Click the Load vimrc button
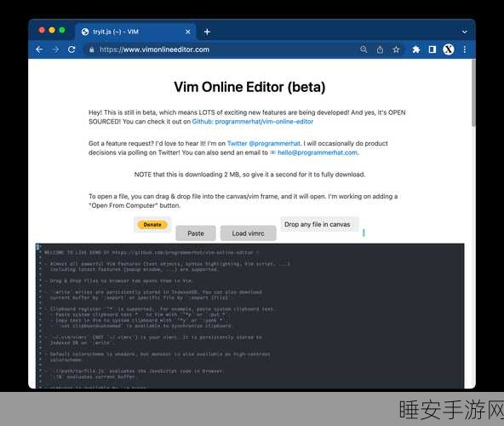The image size is (504, 426). pyautogui.click(x=248, y=233)
